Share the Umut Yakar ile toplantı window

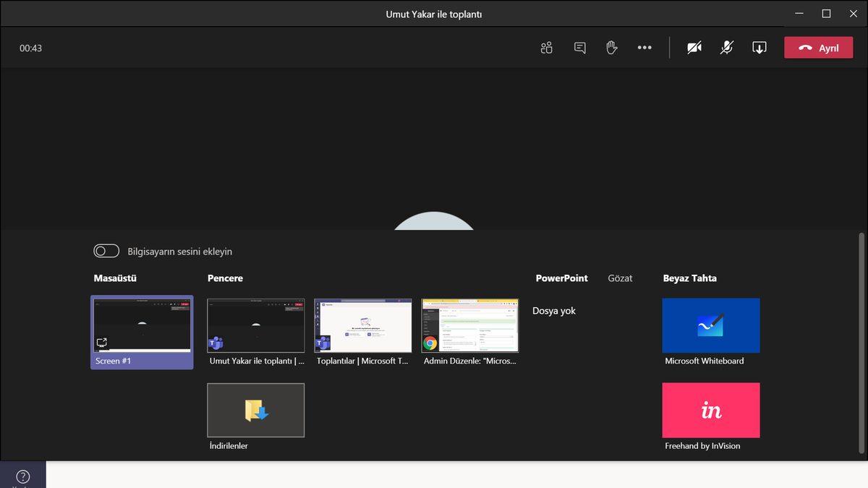point(255,325)
